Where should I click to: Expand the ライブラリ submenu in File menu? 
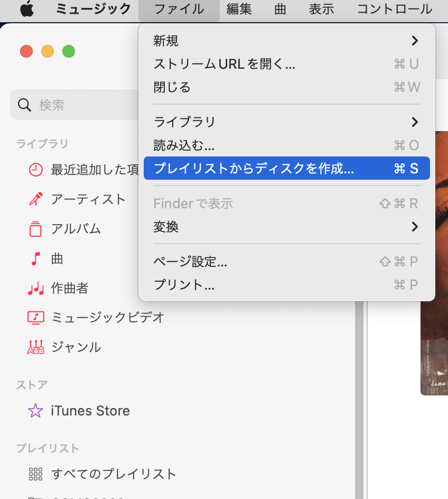click(x=287, y=122)
